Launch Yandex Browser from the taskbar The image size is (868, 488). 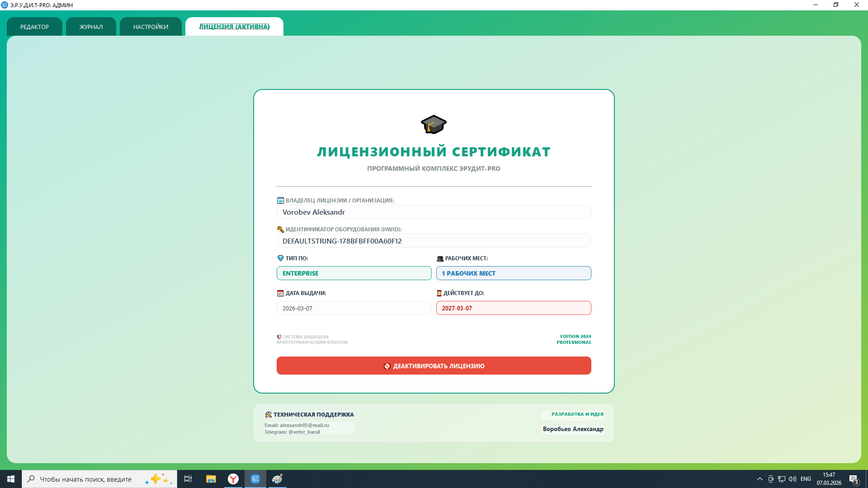(x=233, y=479)
